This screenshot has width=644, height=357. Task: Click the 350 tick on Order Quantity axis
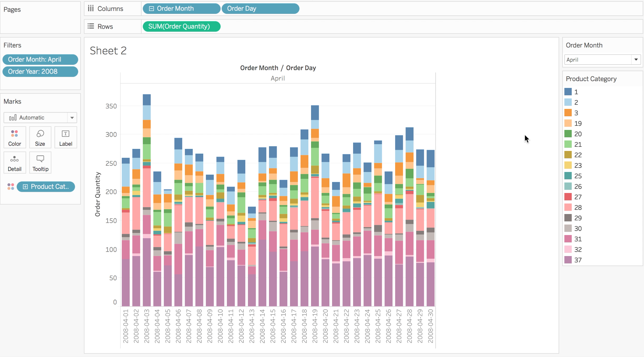click(111, 106)
